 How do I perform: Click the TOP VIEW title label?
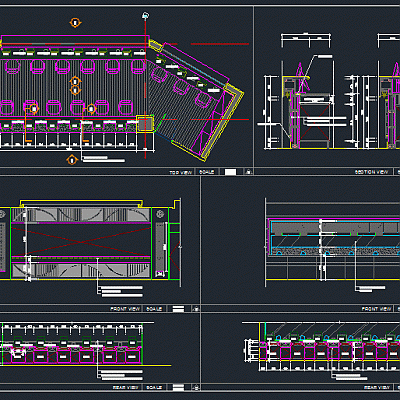[x=180, y=172]
